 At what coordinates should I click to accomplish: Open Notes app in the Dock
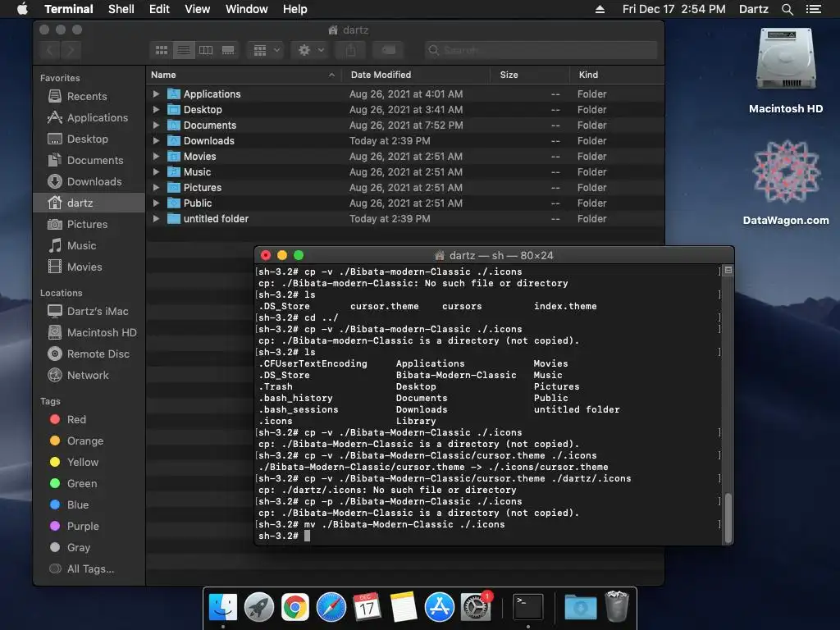tap(404, 608)
